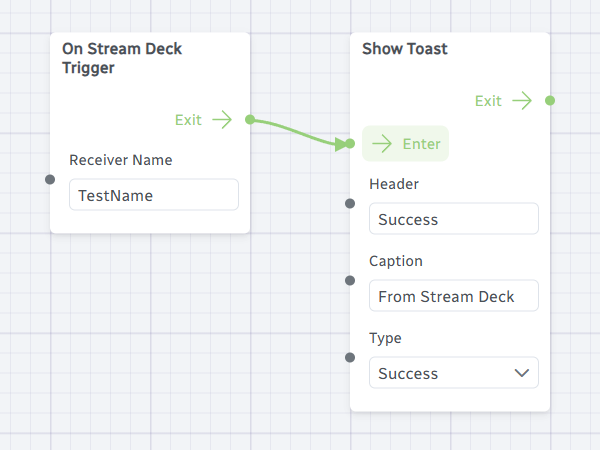Click the green Exit port of Stream Deck Trigger

[250, 120]
